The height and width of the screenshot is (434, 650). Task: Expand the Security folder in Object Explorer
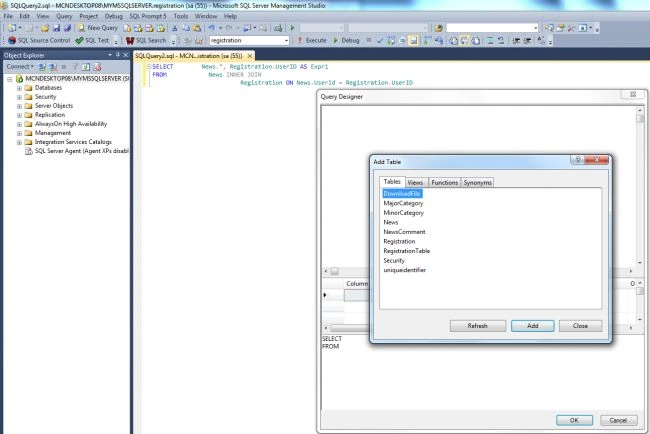[19, 97]
